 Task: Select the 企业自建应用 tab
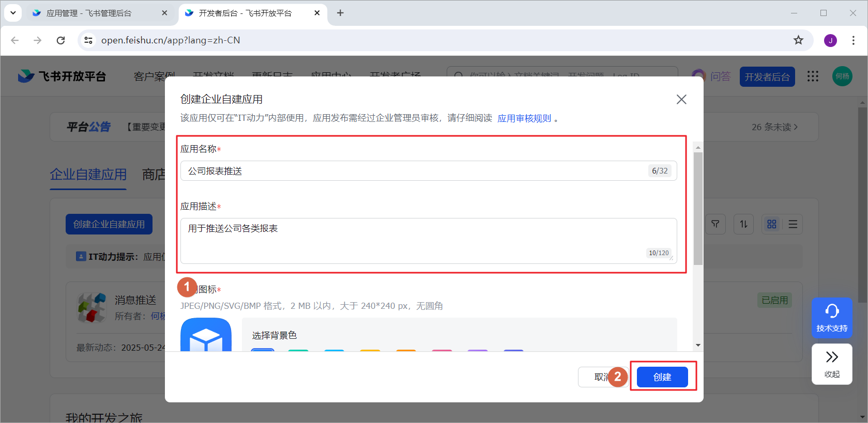(x=88, y=175)
